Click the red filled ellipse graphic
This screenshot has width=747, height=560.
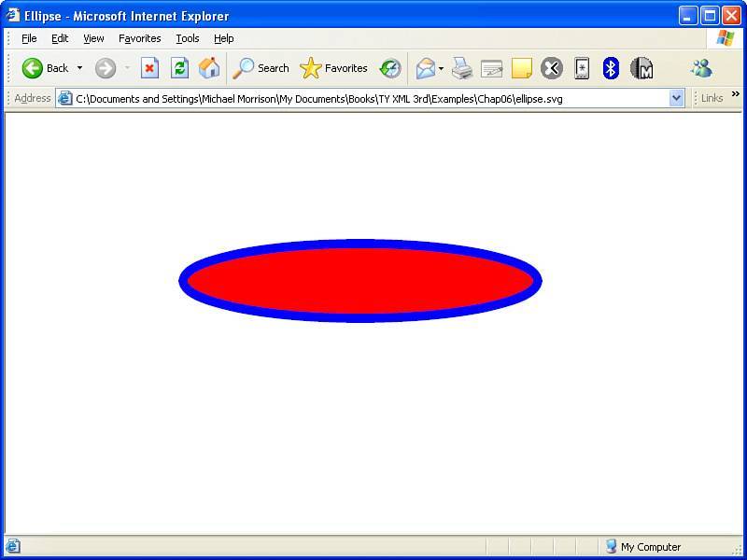tap(360, 281)
